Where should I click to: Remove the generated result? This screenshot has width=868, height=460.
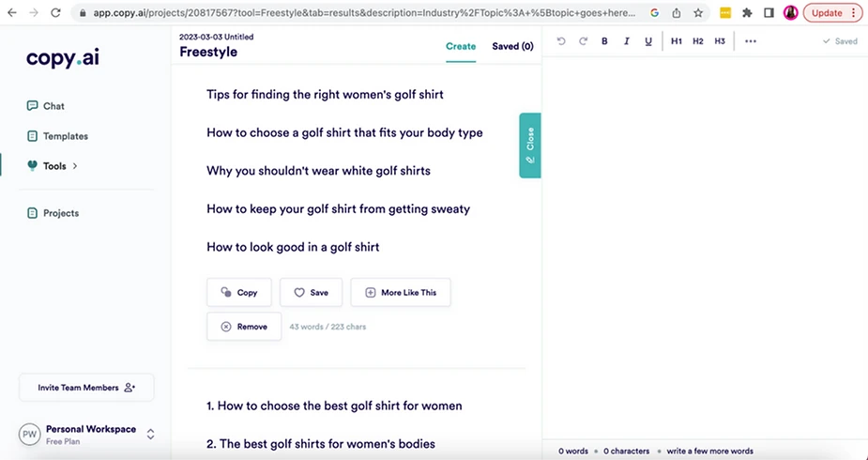pyautogui.click(x=244, y=327)
